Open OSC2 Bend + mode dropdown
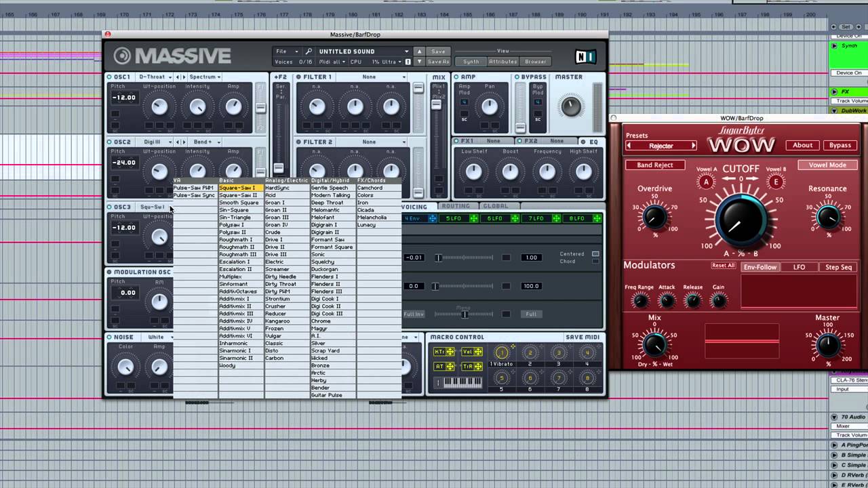This screenshot has height=488, width=868. [x=205, y=142]
